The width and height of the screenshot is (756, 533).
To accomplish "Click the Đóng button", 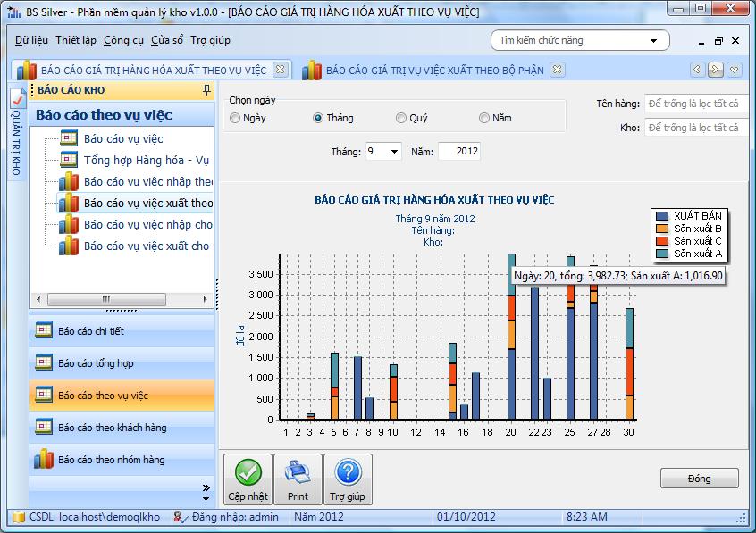I will click(699, 479).
